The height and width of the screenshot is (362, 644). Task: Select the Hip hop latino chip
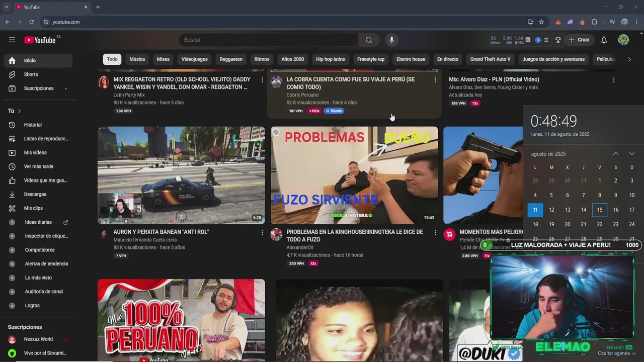pyautogui.click(x=331, y=59)
